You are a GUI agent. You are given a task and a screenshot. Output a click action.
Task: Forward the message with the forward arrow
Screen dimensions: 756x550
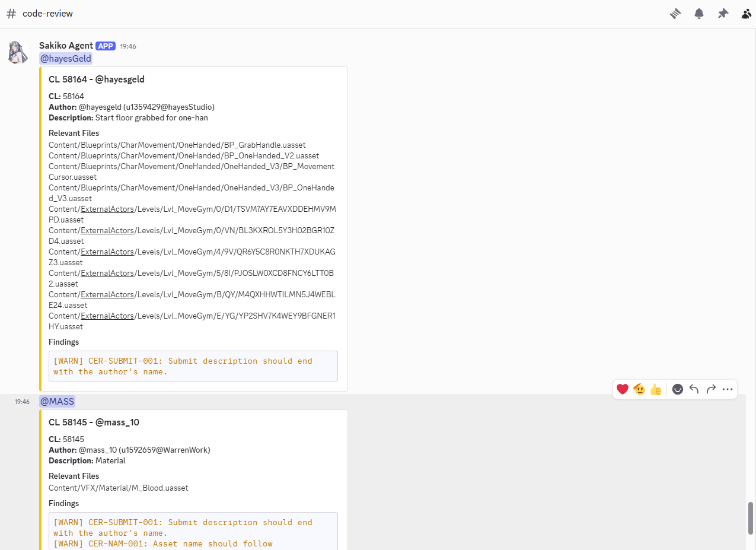tap(711, 389)
